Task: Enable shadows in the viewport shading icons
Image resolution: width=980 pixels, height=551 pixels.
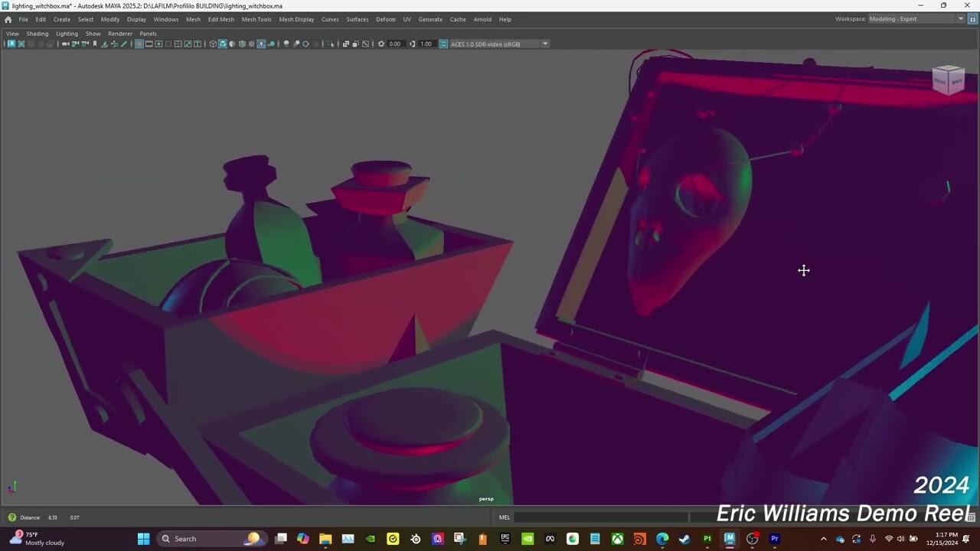Action: click(x=272, y=44)
